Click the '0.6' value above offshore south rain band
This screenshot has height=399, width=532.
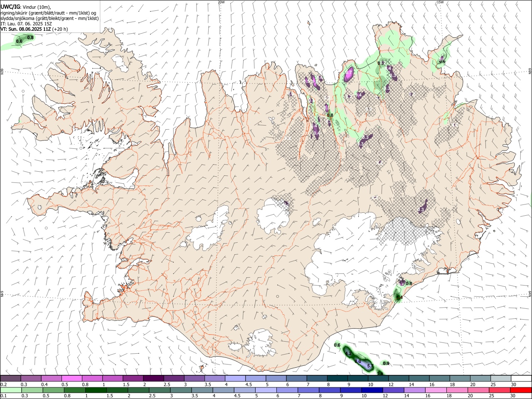click(337, 345)
